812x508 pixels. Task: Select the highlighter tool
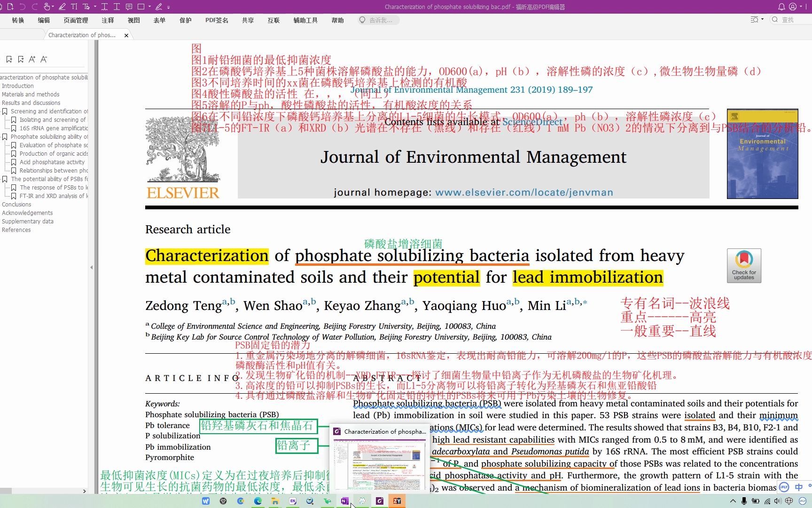[62, 7]
